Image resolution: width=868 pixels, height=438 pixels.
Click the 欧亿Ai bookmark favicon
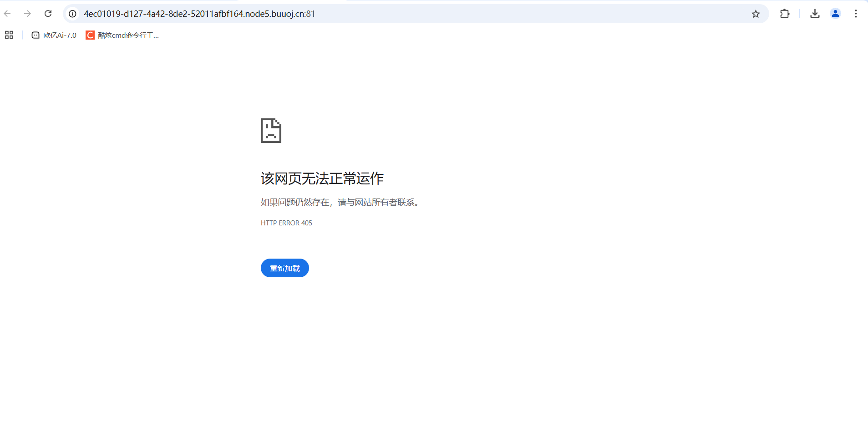click(36, 35)
